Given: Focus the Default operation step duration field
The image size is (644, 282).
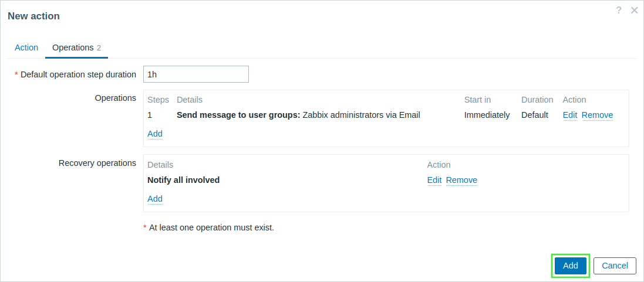Looking at the screenshot, I should (196, 74).
